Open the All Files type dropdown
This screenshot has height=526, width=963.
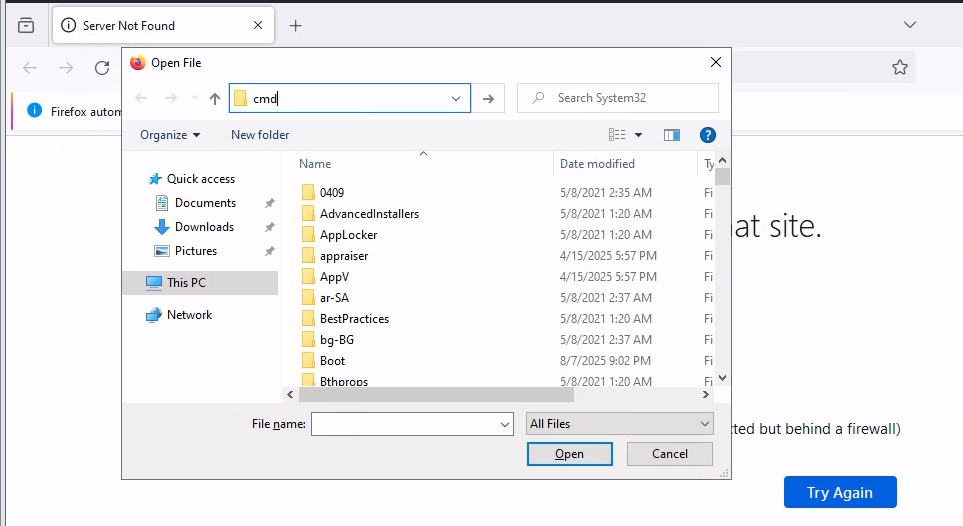619,424
